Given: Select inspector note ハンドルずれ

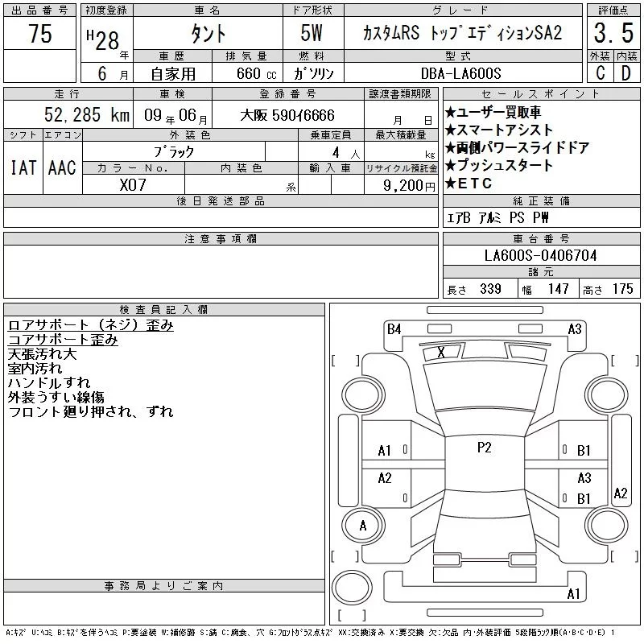Looking at the screenshot, I should [49, 383].
